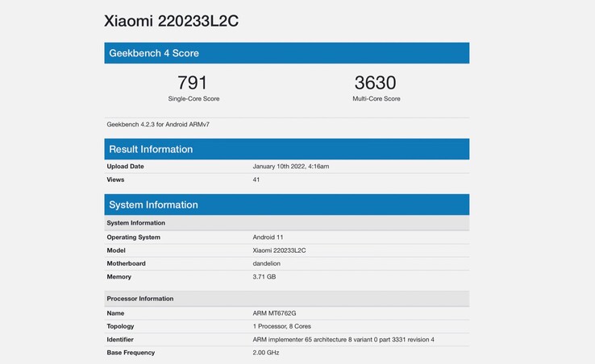Select the Android 11 value
This screenshot has height=364, width=595.
point(268,238)
